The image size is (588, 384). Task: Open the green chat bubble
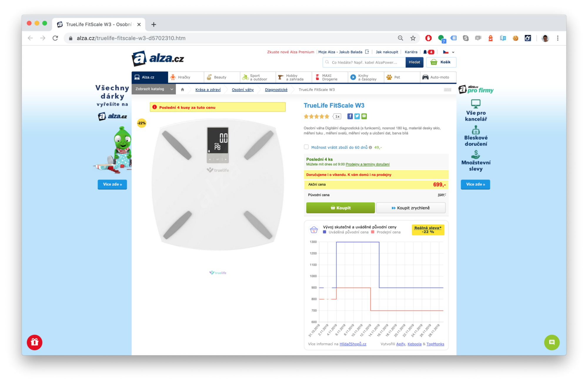[552, 342]
